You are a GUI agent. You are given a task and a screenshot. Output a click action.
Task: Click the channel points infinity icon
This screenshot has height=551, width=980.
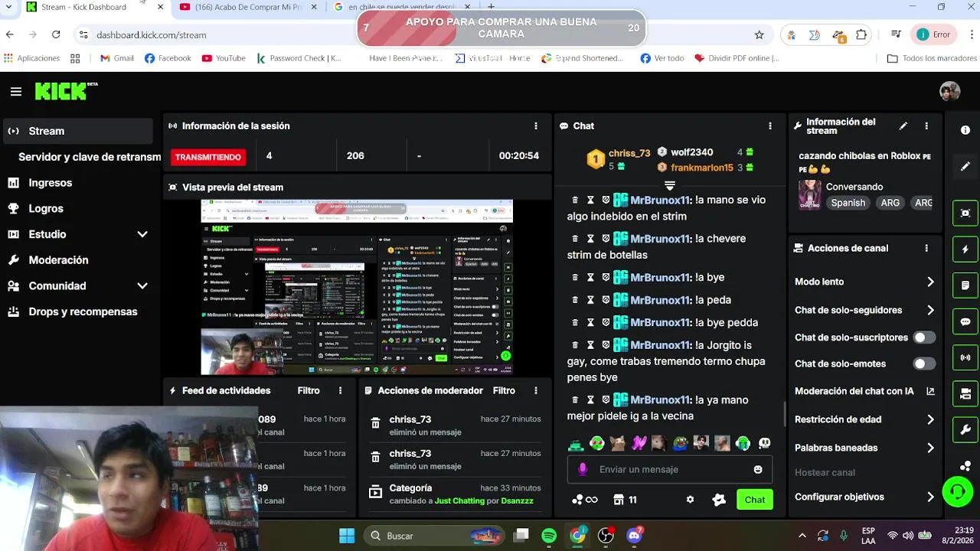tap(585, 500)
